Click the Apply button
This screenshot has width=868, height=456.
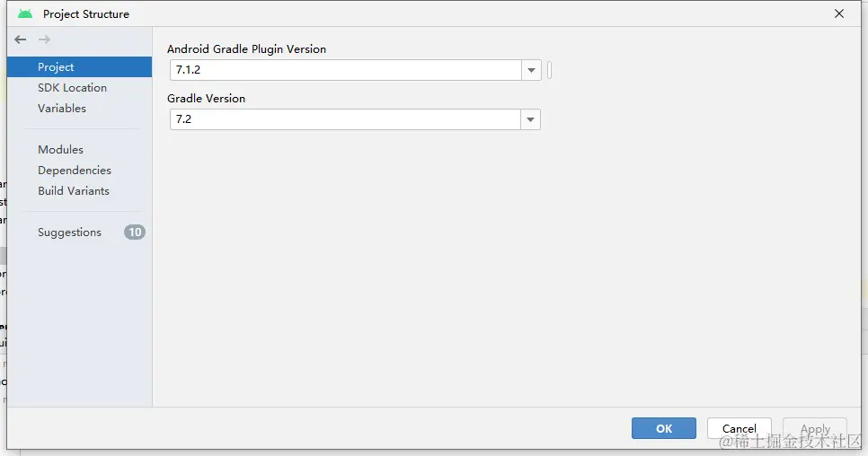[815, 429]
